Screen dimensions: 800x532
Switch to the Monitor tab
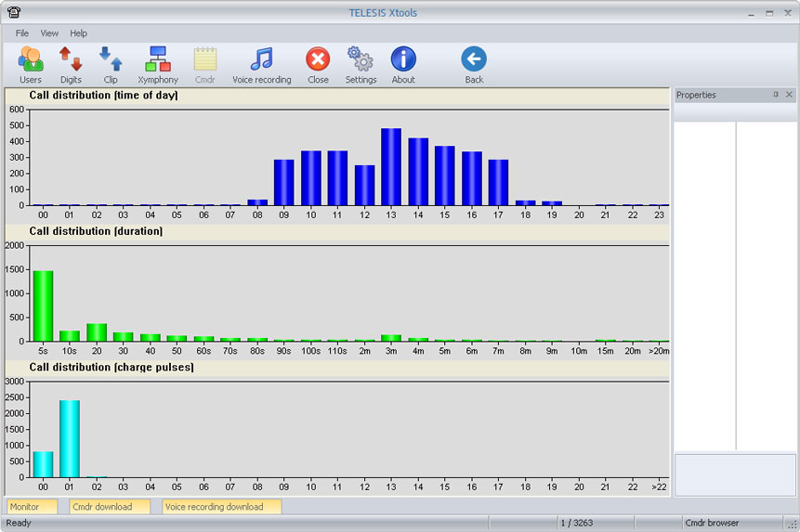[x=32, y=507]
